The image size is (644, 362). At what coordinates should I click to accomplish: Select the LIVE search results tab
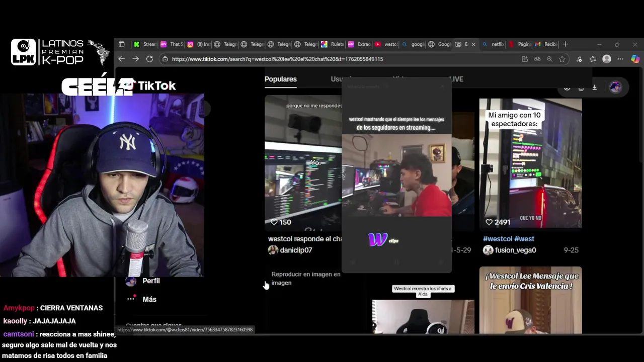click(455, 79)
